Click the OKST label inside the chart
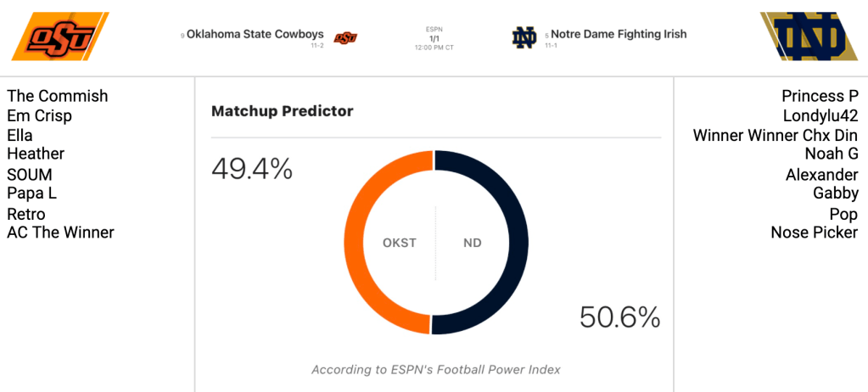Image resolution: width=868 pixels, height=392 pixels. 400,243
